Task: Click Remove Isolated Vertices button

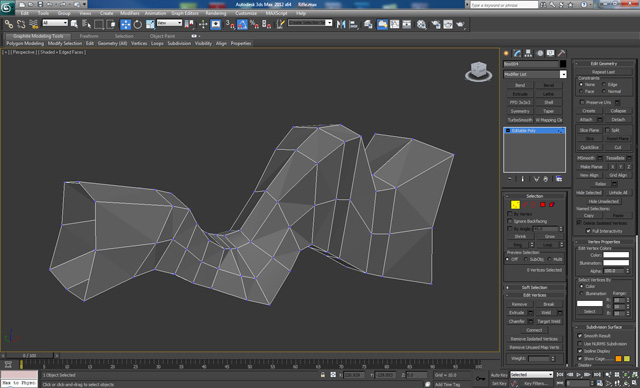Action: pos(534,339)
